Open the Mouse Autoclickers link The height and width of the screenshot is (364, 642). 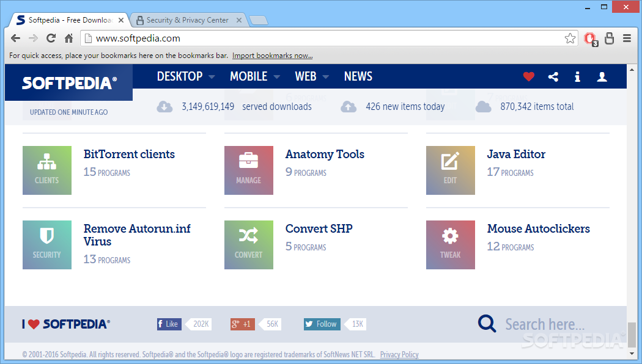(x=538, y=228)
